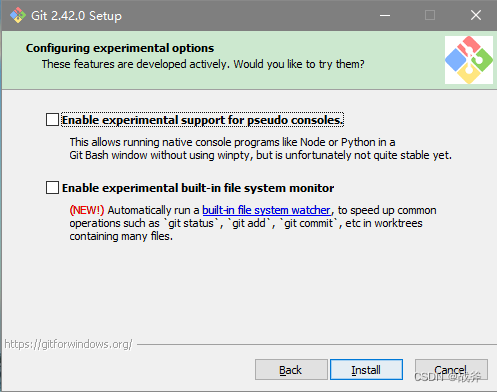Go Back to the previous setup page
The height and width of the screenshot is (392, 497).
(291, 370)
